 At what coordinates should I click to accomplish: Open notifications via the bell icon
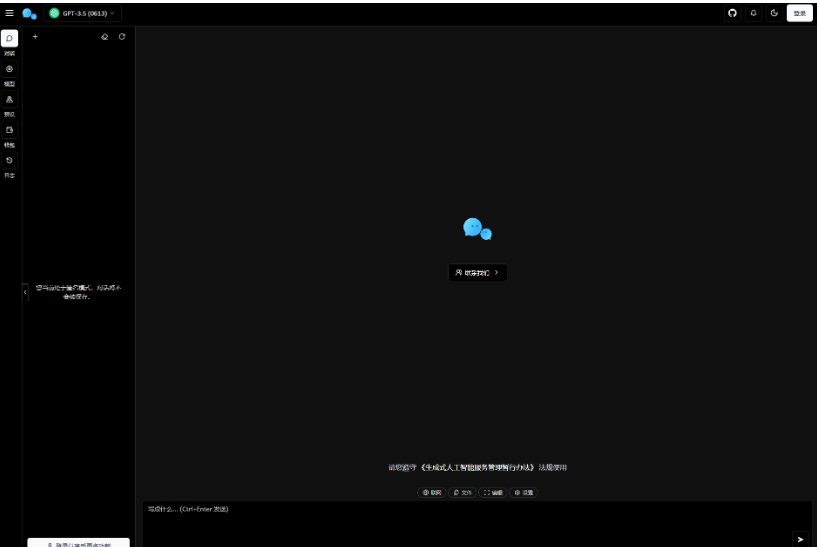(x=753, y=13)
